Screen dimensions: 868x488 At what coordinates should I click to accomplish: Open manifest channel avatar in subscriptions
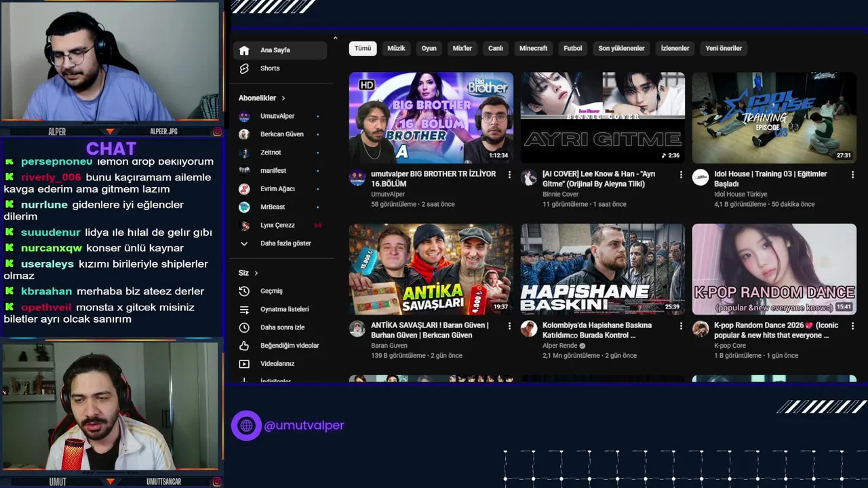(244, 171)
